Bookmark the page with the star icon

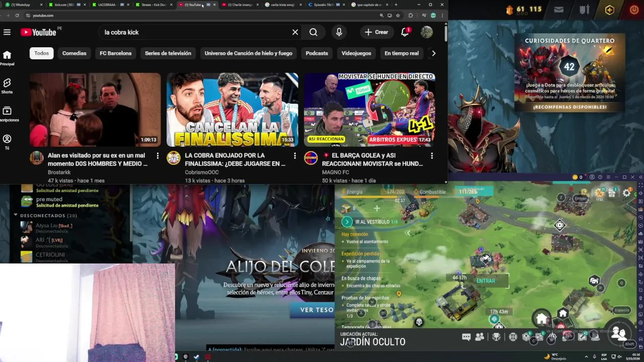398,16
